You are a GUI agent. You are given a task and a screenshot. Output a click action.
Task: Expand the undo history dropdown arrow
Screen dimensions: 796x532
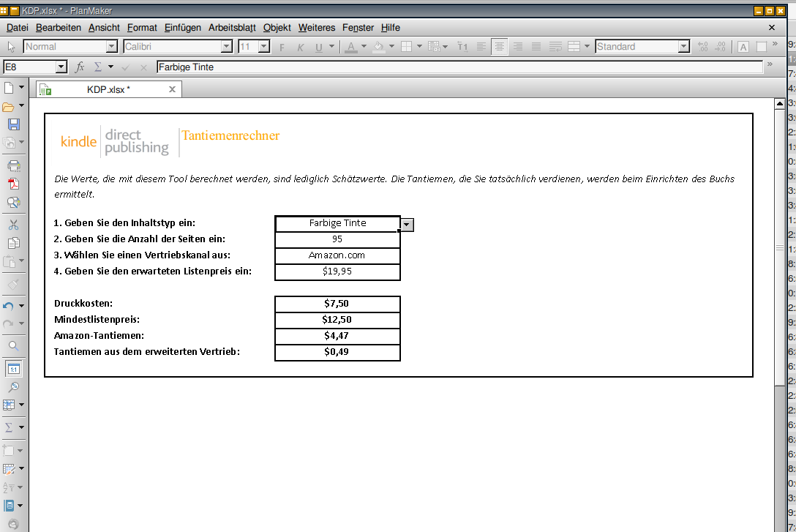click(21, 306)
